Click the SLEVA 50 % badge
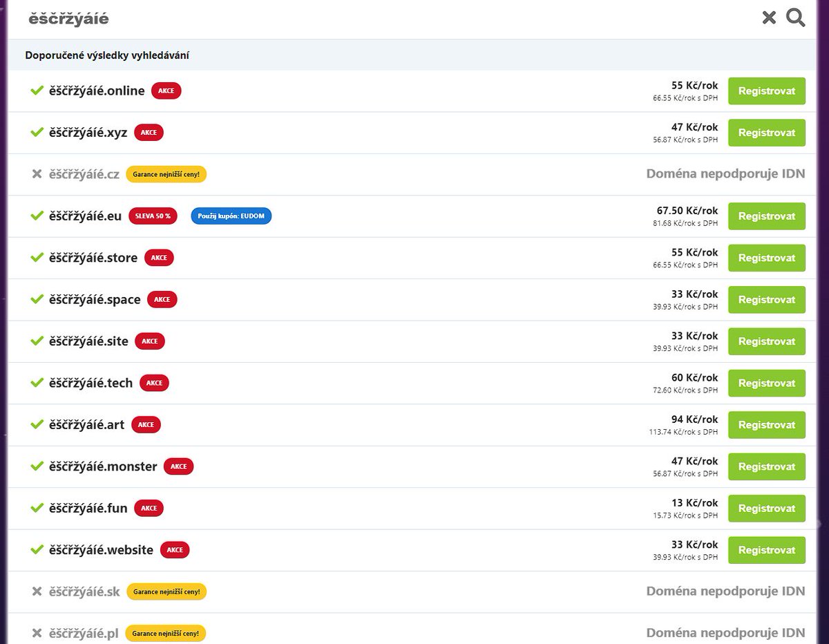Screen dimensions: 829x644 153,216
